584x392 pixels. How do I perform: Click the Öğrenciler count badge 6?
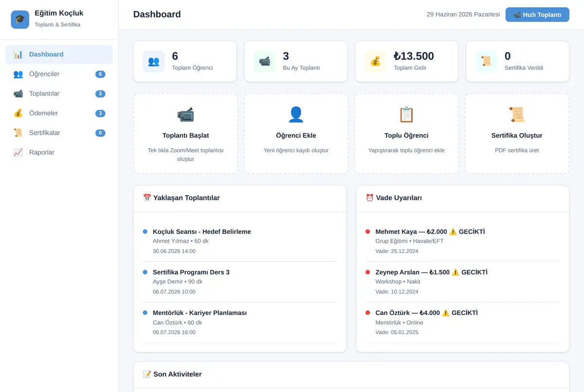click(100, 74)
